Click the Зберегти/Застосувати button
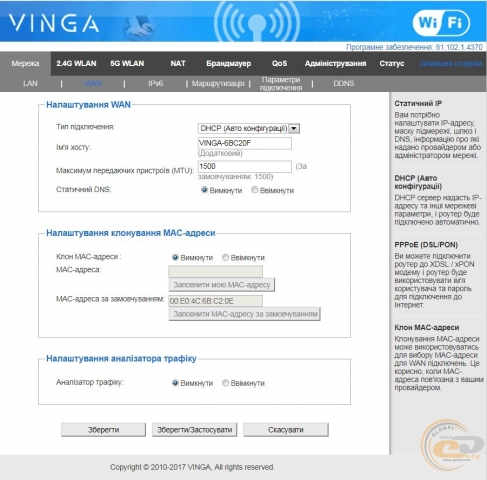The image size is (487, 480). click(x=195, y=430)
